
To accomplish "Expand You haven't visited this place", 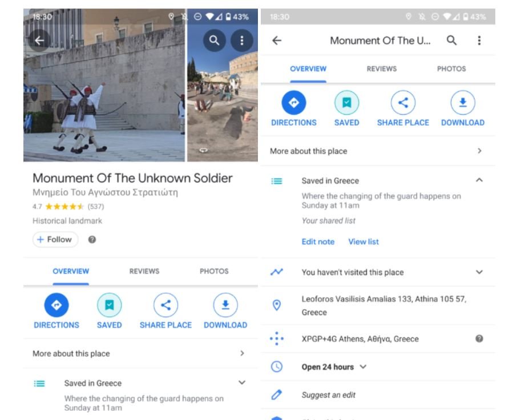I will point(480,272).
